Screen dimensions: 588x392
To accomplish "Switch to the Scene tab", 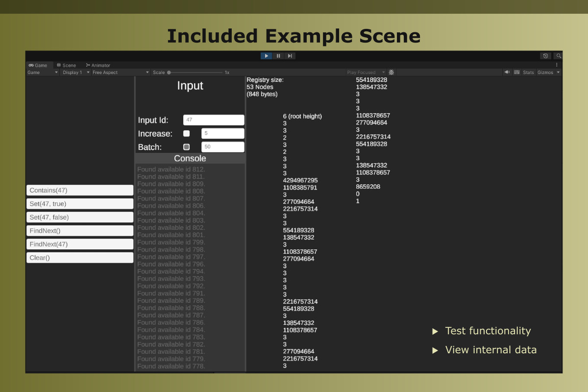I will tap(66, 65).
